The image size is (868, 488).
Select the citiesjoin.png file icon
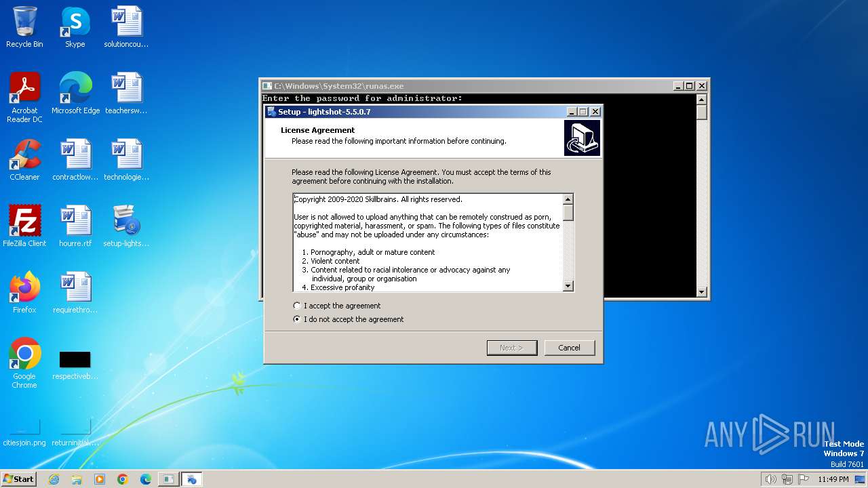[x=24, y=432]
